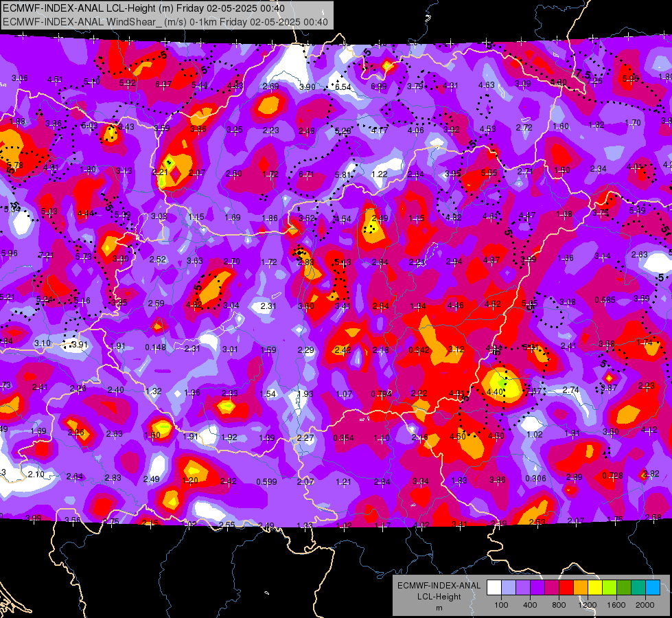The height and width of the screenshot is (618, 672).
Task: Click the wind shear value 4.12
Action: click(649, 430)
